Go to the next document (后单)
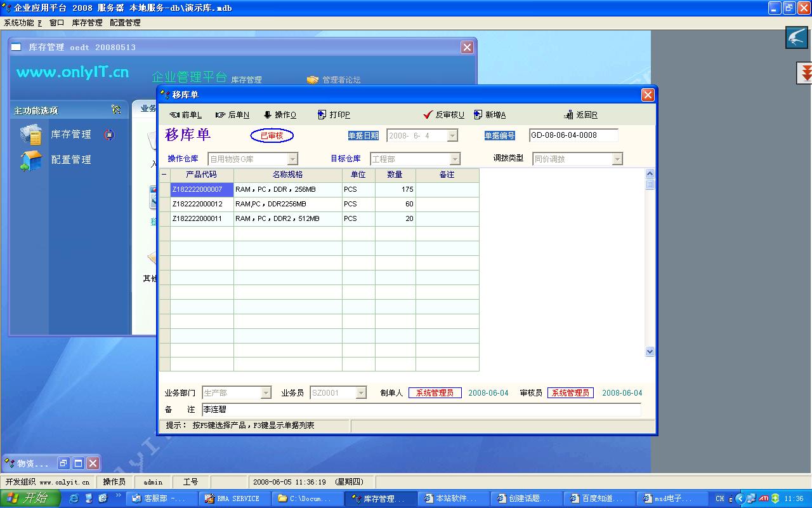The image size is (812, 508). 232,115
